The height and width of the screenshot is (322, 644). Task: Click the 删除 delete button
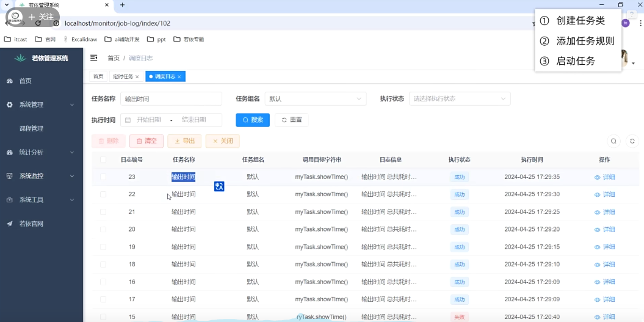click(x=109, y=141)
